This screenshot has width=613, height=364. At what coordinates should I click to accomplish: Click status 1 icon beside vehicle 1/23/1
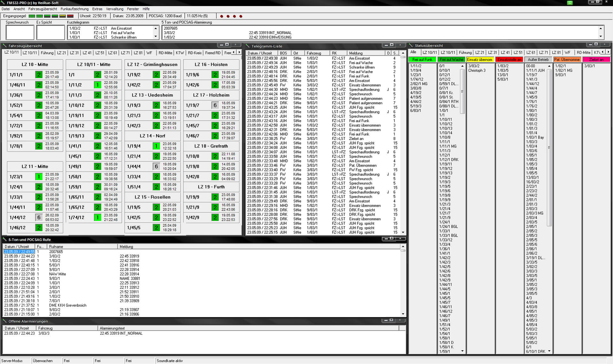pyautogui.click(x=39, y=177)
